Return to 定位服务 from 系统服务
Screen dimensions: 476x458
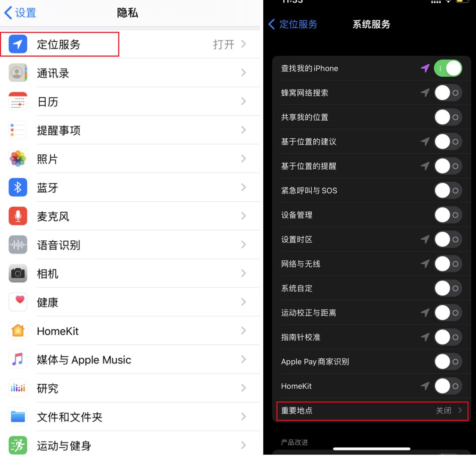tap(293, 24)
